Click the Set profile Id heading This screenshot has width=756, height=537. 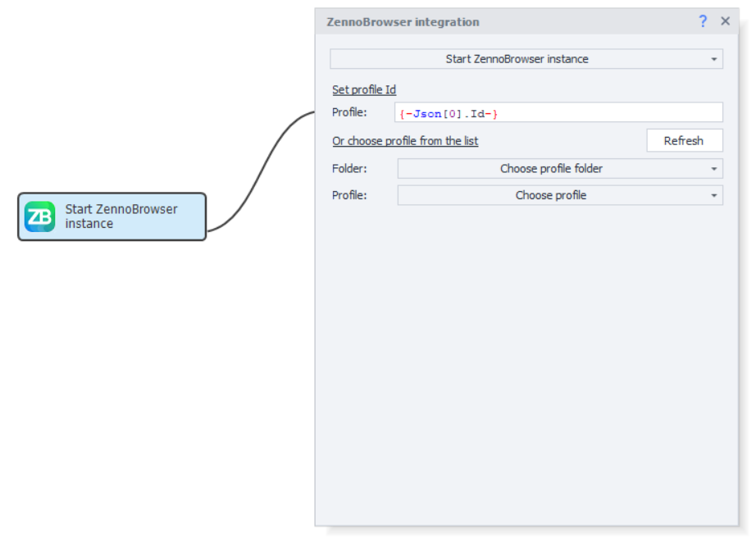(364, 89)
